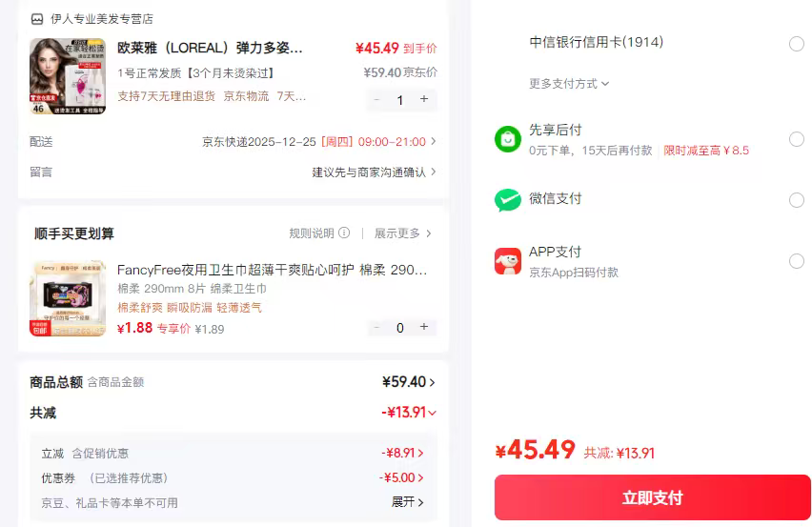Click the info icon next to 规则说明
The height and width of the screenshot is (527, 812).
click(344, 233)
